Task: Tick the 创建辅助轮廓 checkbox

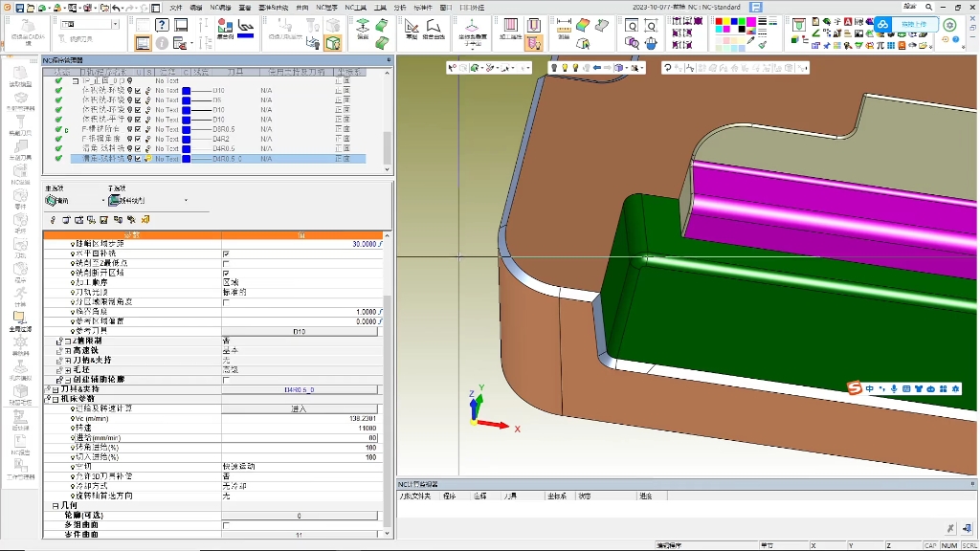Action: point(226,380)
